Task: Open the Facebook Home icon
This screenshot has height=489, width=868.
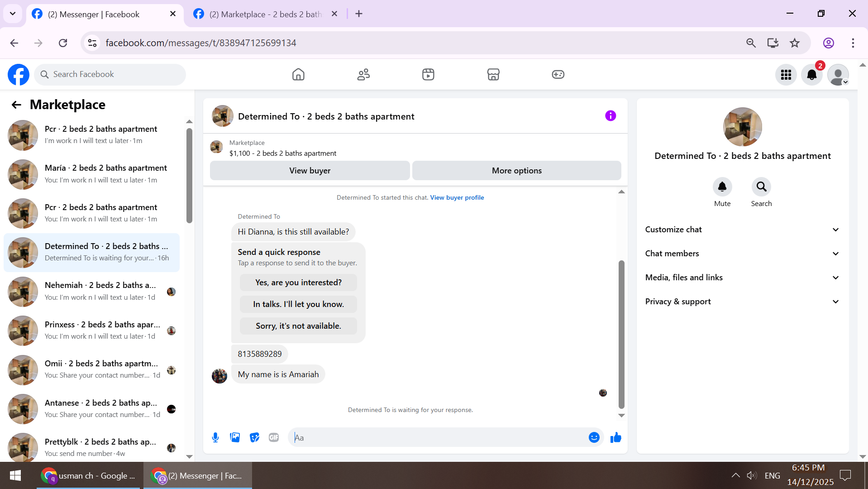Action: pyautogui.click(x=298, y=74)
